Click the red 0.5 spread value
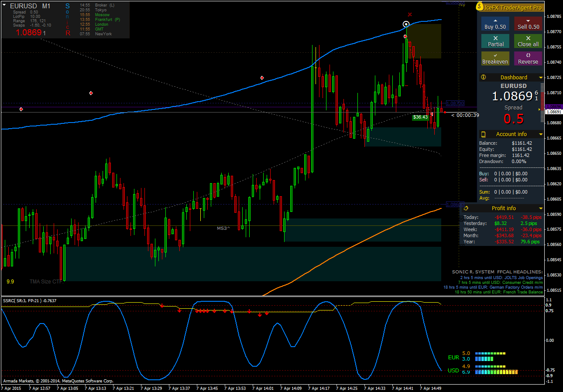Screen dimensions: 563x392 [x=513, y=119]
